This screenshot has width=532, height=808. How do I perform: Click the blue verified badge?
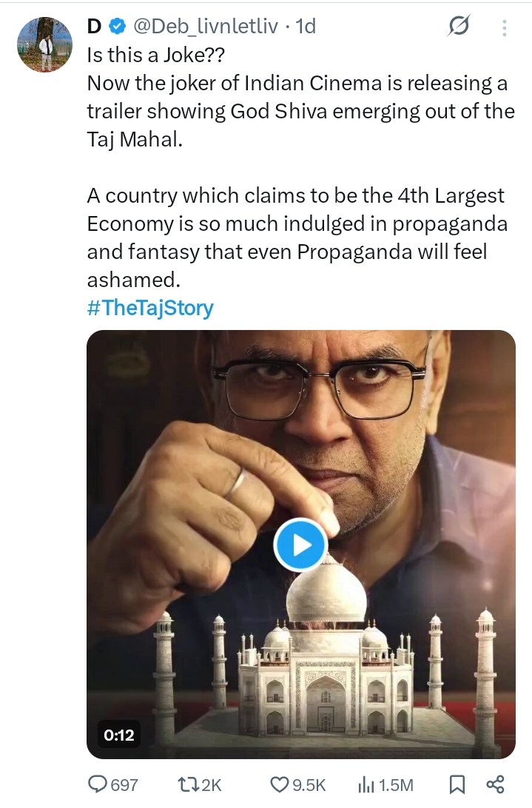(x=117, y=27)
